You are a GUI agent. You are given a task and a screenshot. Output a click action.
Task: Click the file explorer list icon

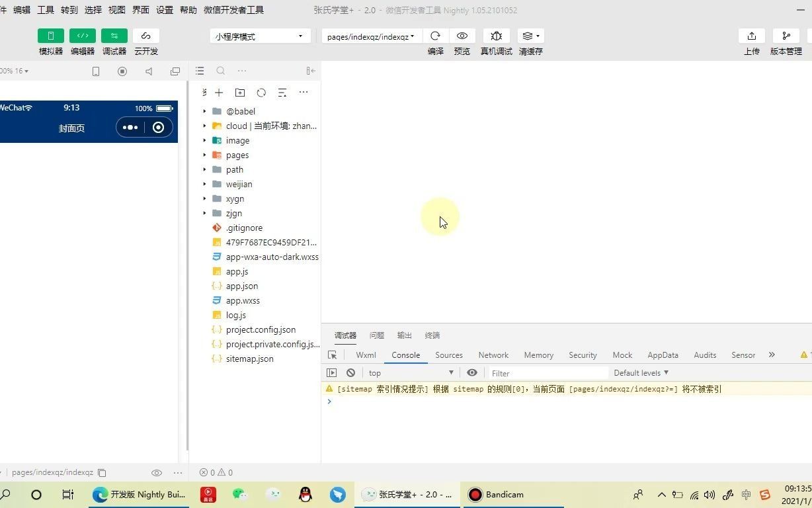point(200,71)
